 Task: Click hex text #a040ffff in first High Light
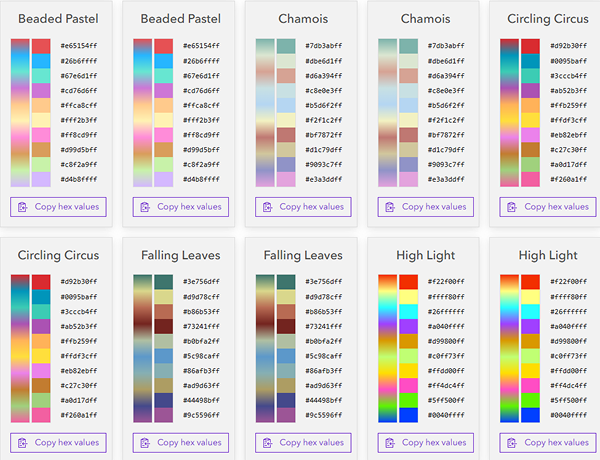pyautogui.click(x=446, y=326)
